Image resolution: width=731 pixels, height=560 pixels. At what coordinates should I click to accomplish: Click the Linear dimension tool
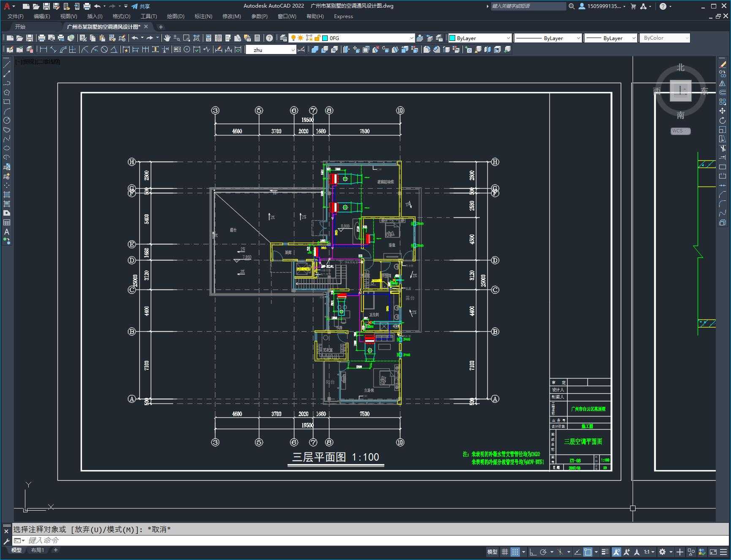pyautogui.click(x=43, y=49)
